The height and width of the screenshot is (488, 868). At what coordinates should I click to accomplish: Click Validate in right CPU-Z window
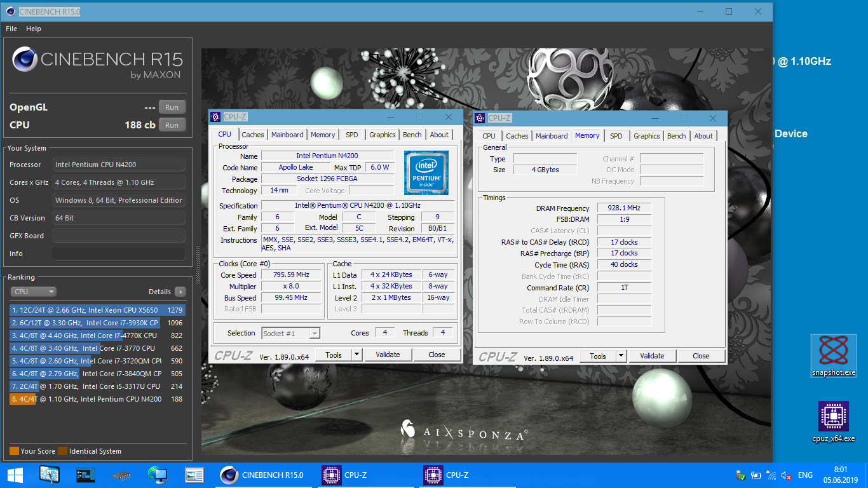point(652,356)
